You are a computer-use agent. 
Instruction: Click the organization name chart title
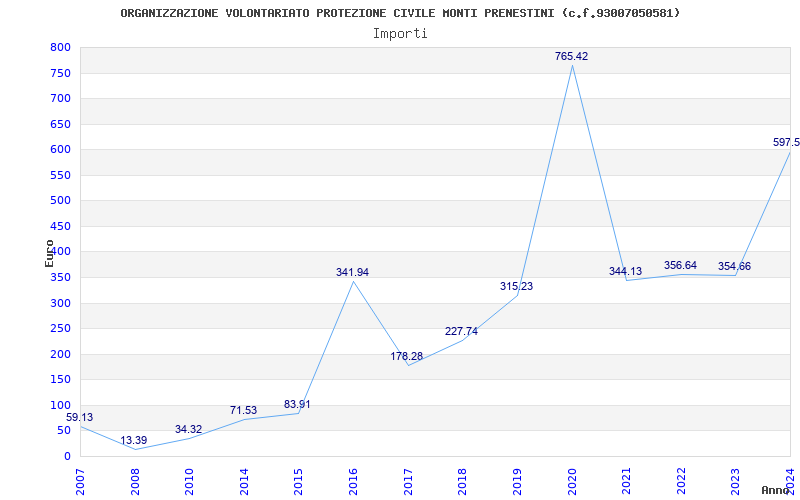pyautogui.click(x=401, y=13)
